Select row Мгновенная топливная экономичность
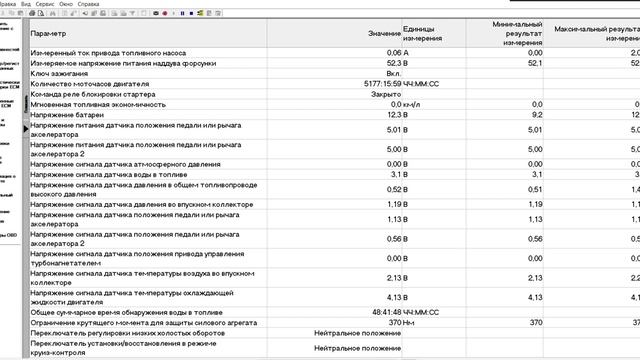Screen dimensions: 640x360 point(335,104)
